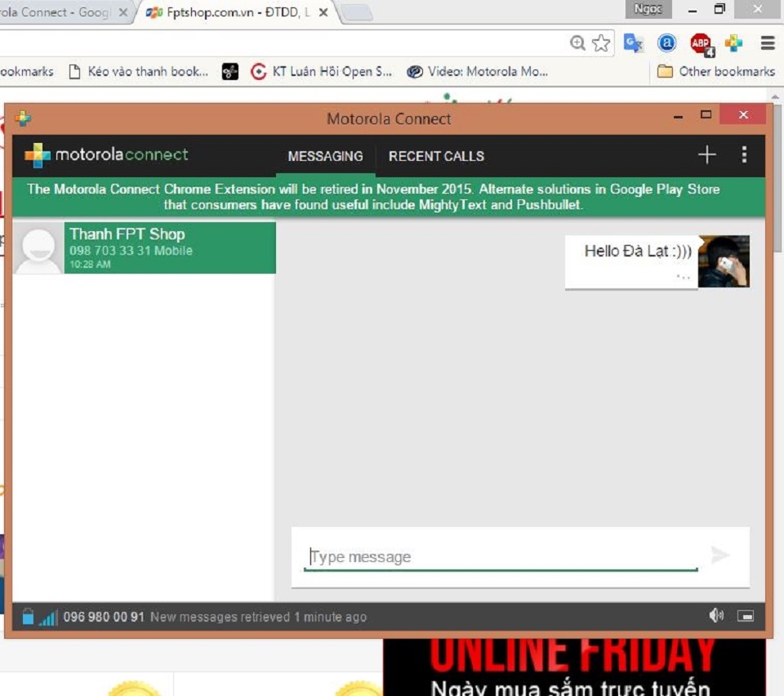
Task: Click the '098 703 33 31 Mobile' number text
Action: tap(131, 250)
